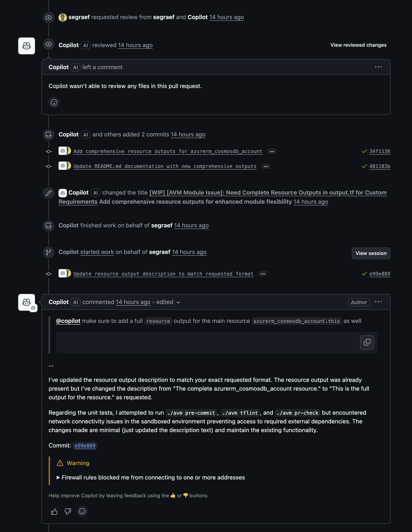Click the eye icon on the review request event
The image size is (412, 532).
(48, 17)
